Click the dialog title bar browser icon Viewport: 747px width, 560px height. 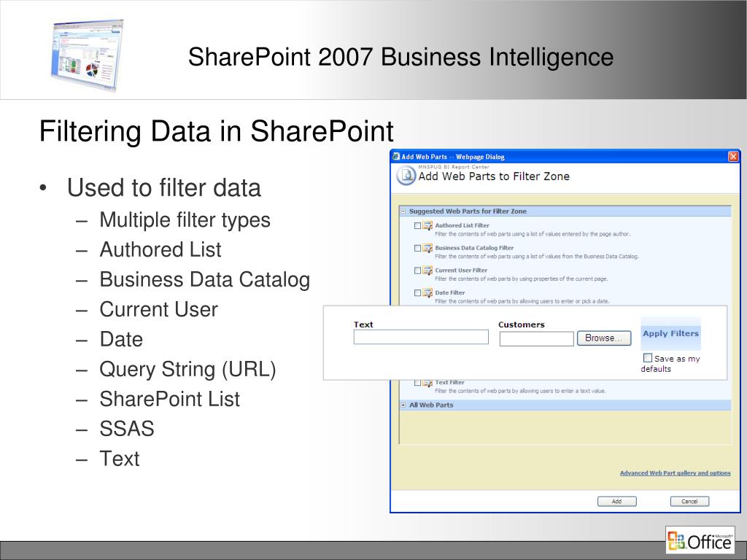(395, 156)
